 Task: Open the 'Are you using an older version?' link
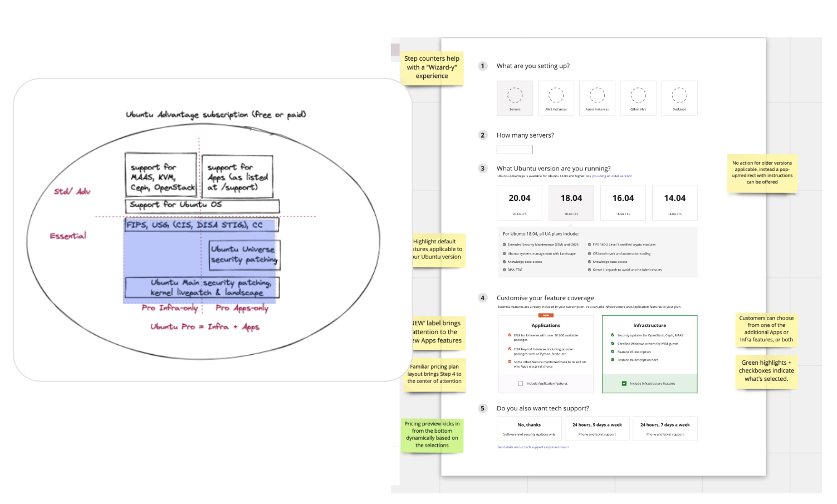(x=609, y=176)
